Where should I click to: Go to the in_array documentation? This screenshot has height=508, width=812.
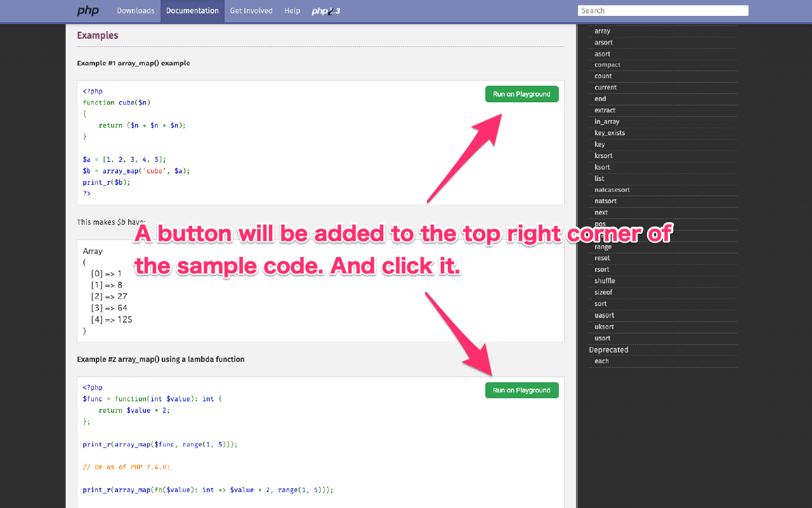pyautogui.click(x=606, y=121)
